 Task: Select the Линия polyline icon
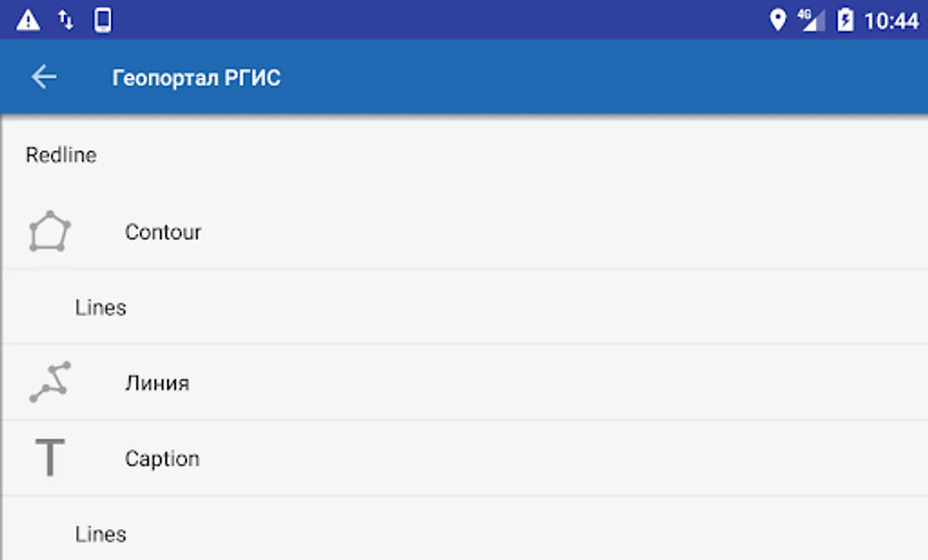point(50,382)
